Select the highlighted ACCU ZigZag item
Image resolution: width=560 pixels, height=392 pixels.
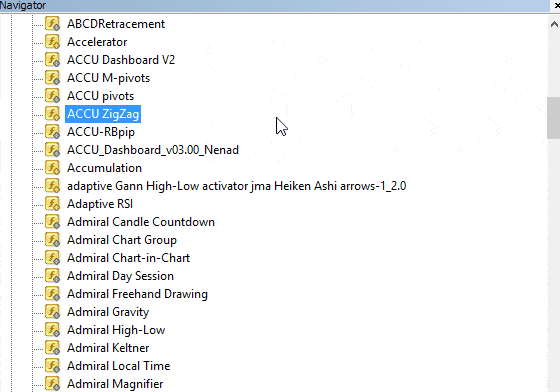click(x=103, y=114)
